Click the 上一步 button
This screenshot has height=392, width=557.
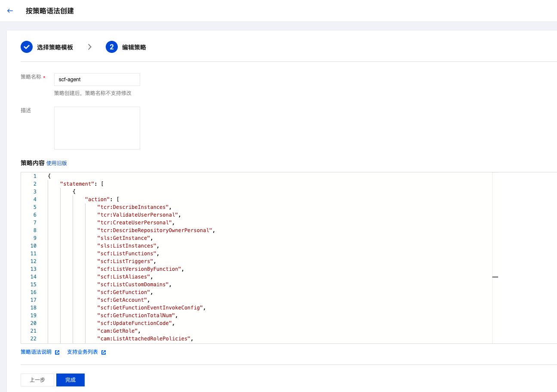coord(37,380)
